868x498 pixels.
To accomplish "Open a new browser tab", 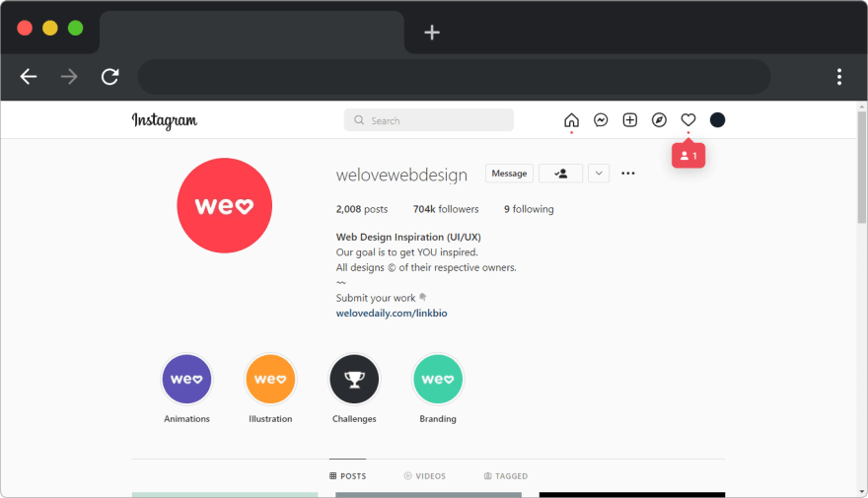I will 432,33.
